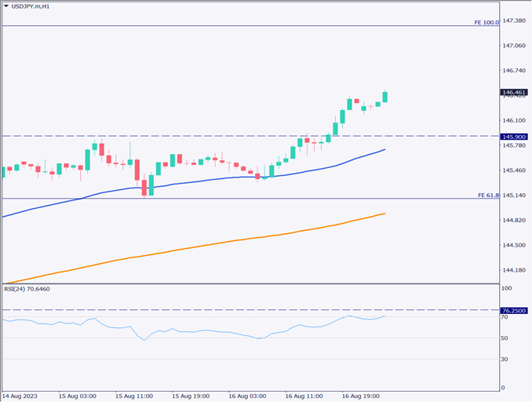Click the FE 100.0 Fibonacci label
Image resolution: width=532 pixels, height=402 pixels.
486,23
